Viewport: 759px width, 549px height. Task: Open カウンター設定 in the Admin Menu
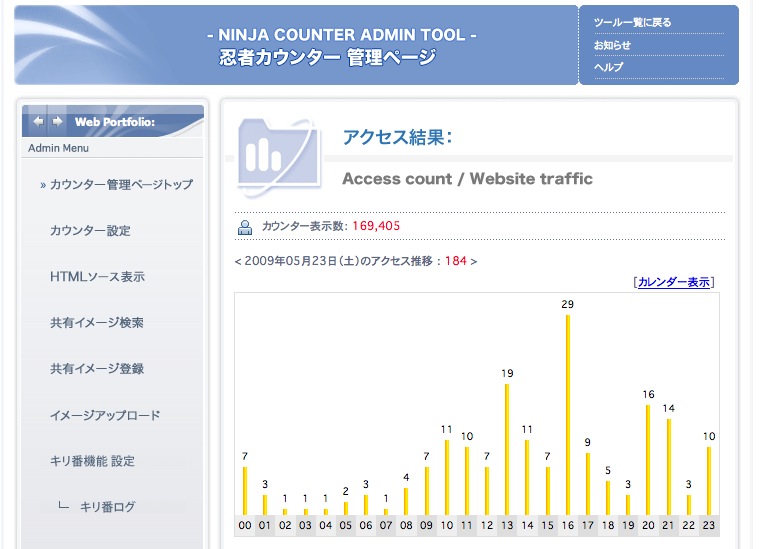pyautogui.click(x=91, y=230)
